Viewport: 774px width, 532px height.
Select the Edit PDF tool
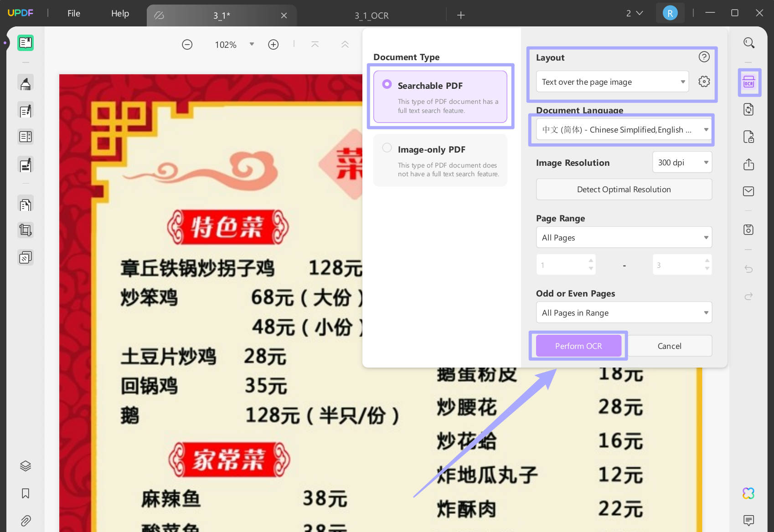point(26,110)
